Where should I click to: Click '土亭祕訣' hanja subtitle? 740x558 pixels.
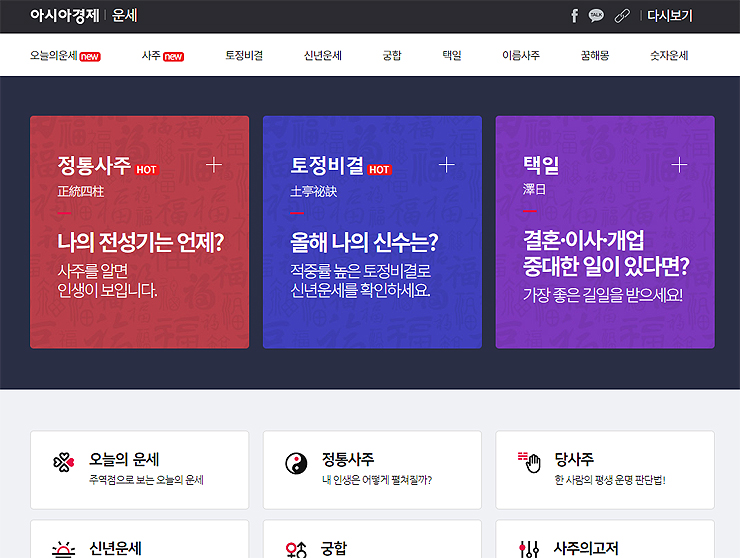pyautogui.click(x=314, y=192)
